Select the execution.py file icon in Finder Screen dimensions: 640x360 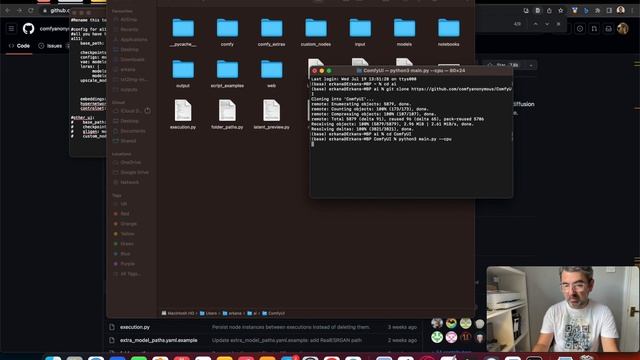[x=183, y=110]
